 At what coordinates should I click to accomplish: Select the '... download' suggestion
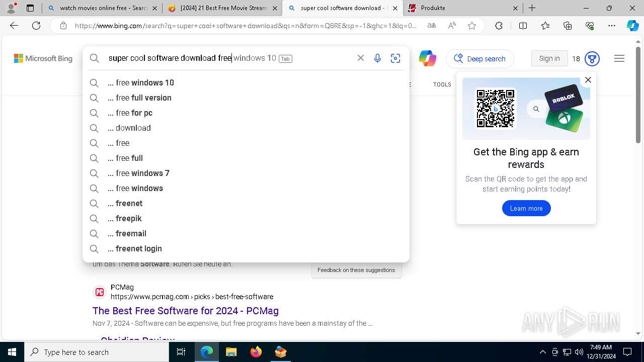tap(246, 128)
